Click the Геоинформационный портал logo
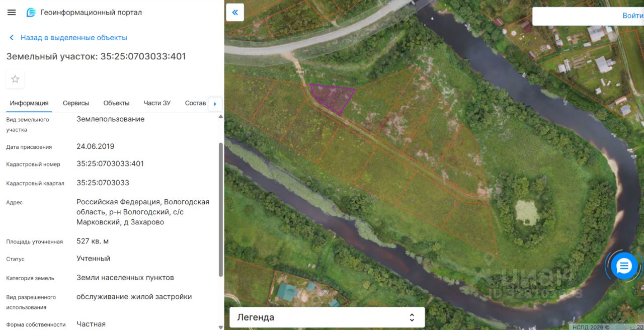Screen dimensions: 644x330 (x=31, y=13)
